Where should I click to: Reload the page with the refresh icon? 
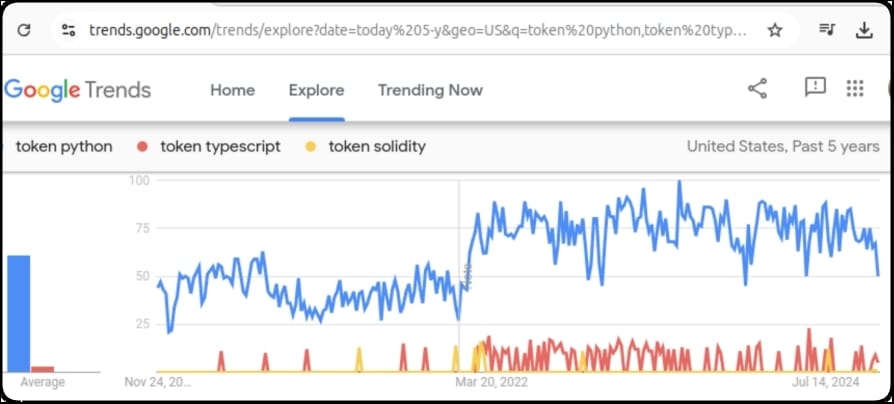tap(24, 30)
